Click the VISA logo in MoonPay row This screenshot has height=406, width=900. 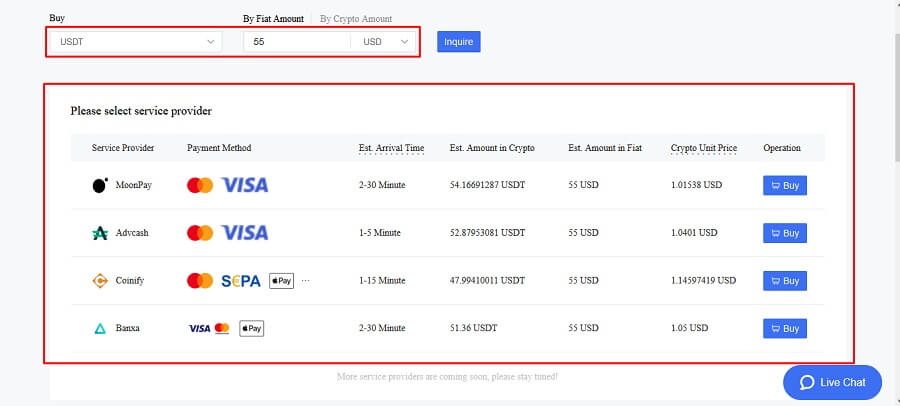coord(245,185)
